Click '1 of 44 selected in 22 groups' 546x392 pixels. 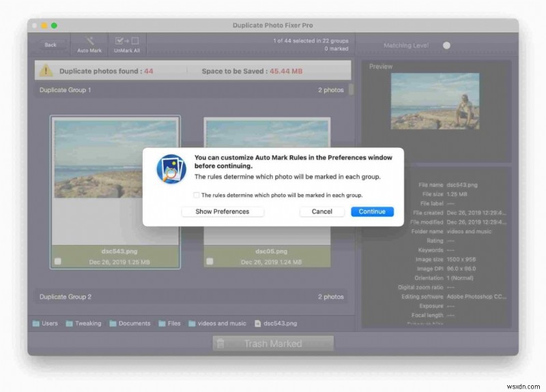pyautogui.click(x=311, y=41)
